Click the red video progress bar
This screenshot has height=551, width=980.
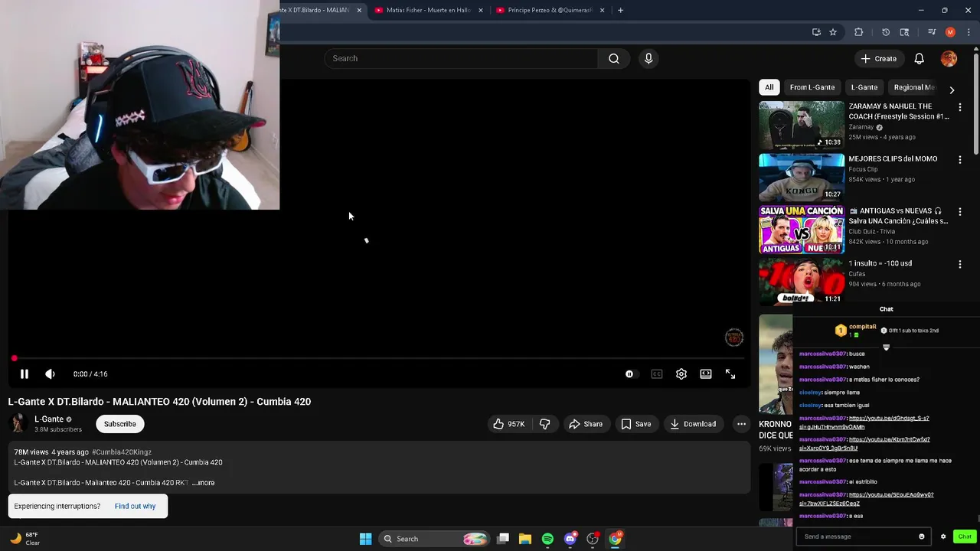(379, 358)
